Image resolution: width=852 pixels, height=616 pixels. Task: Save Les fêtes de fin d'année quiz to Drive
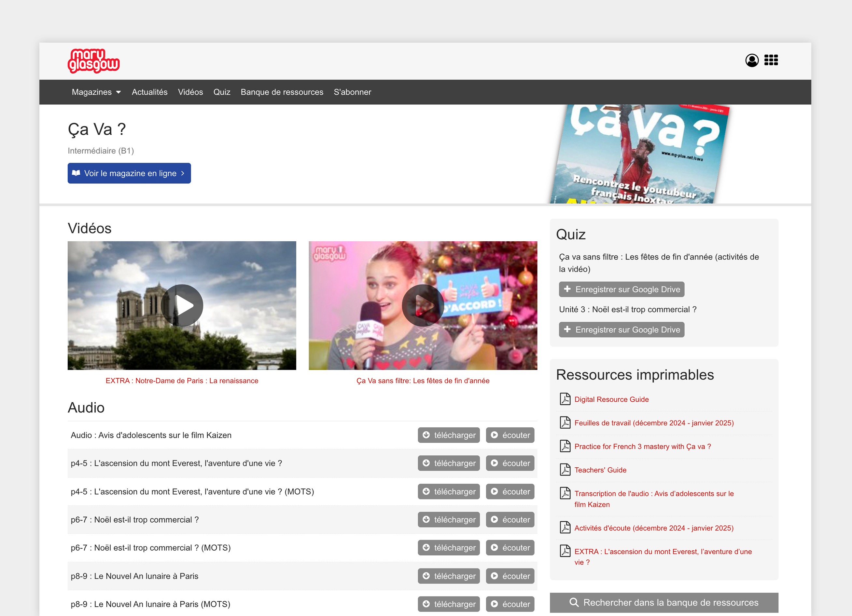622,289
